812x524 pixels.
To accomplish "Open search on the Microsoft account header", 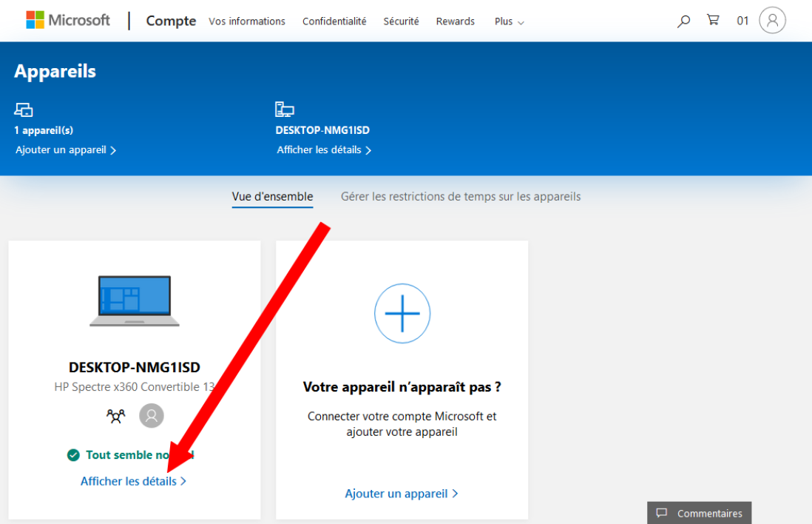I will click(683, 21).
